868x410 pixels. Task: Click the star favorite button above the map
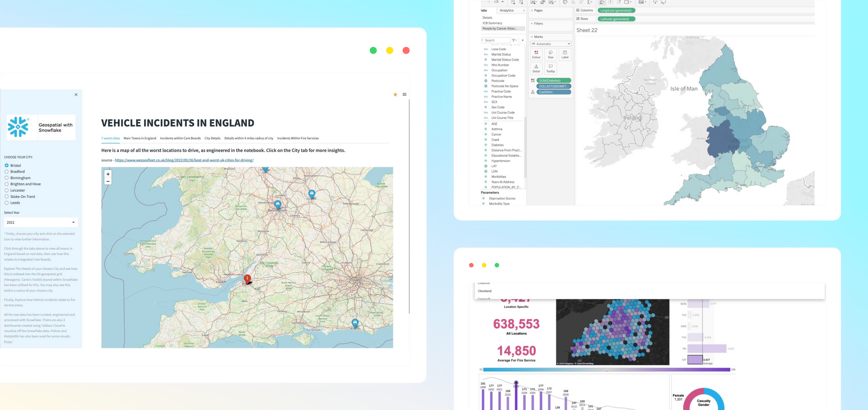tap(395, 94)
